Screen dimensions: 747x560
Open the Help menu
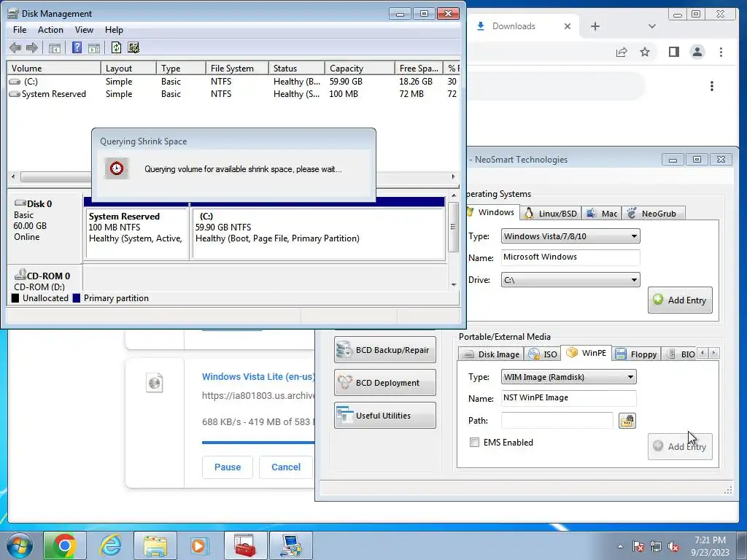(x=114, y=29)
